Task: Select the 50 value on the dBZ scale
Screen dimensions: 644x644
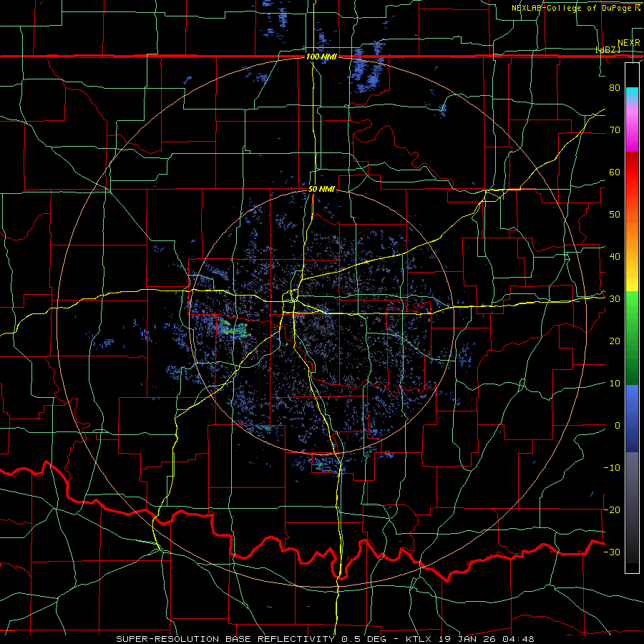Action: tap(615, 215)
